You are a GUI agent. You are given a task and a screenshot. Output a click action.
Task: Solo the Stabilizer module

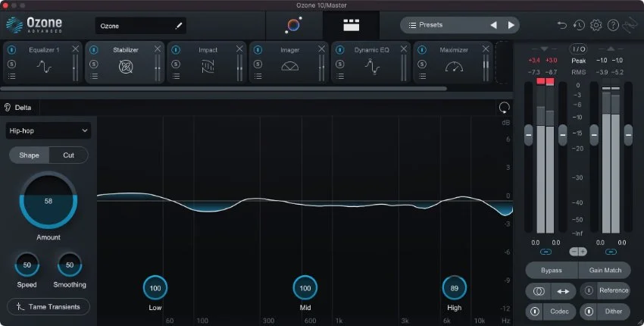tap(94, 64)
